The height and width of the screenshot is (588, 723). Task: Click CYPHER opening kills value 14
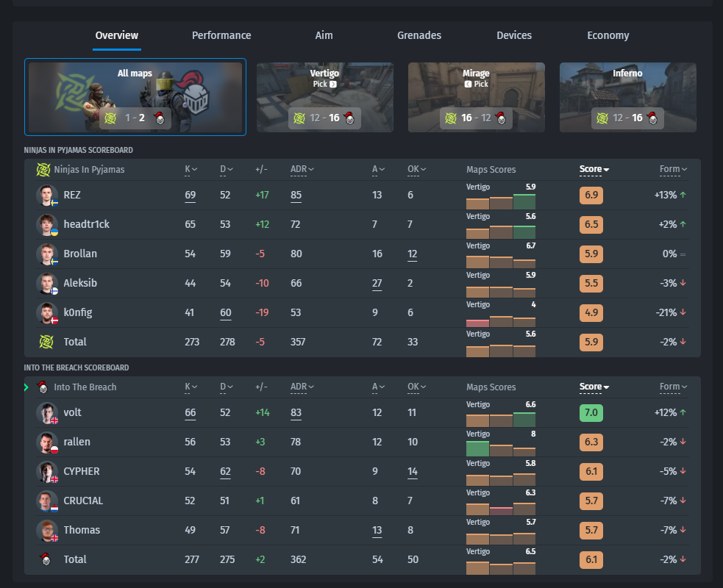point(413,471)
